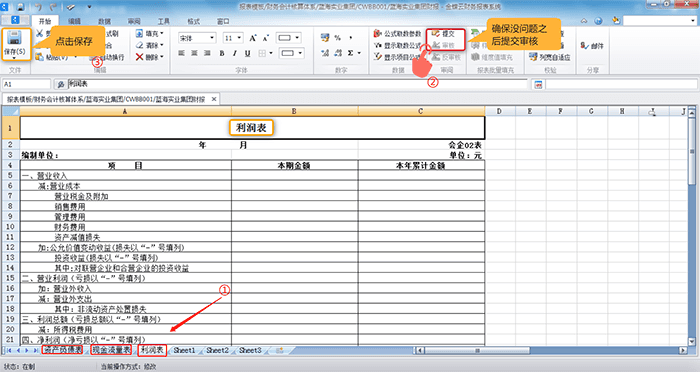Click 显示项目公式 icon
The image size is (700, 372).
[378, 57]
